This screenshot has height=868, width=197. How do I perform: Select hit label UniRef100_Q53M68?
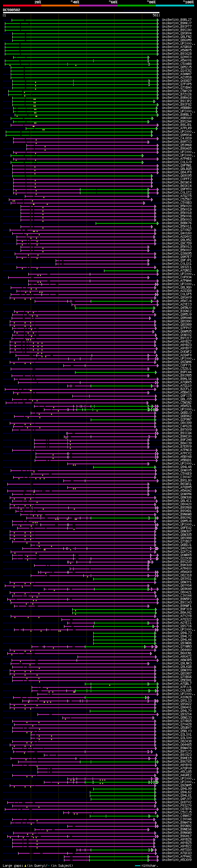pyautogui.click(x=176, y=145)
